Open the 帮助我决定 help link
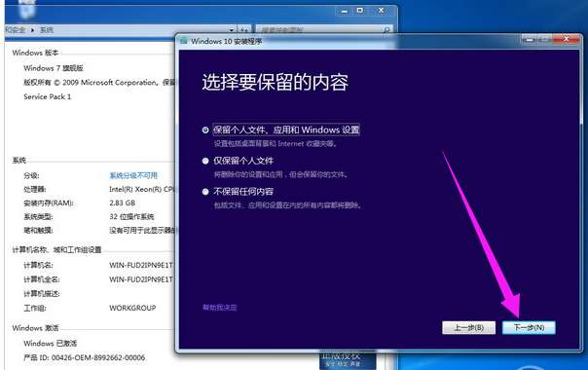Screen dimensions: 588x370 pos(220,308)
